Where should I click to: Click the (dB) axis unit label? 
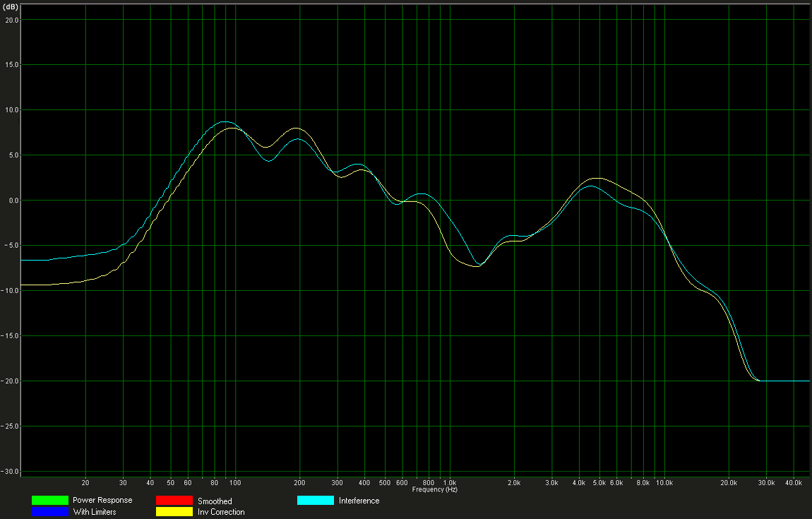pos(11,7)
